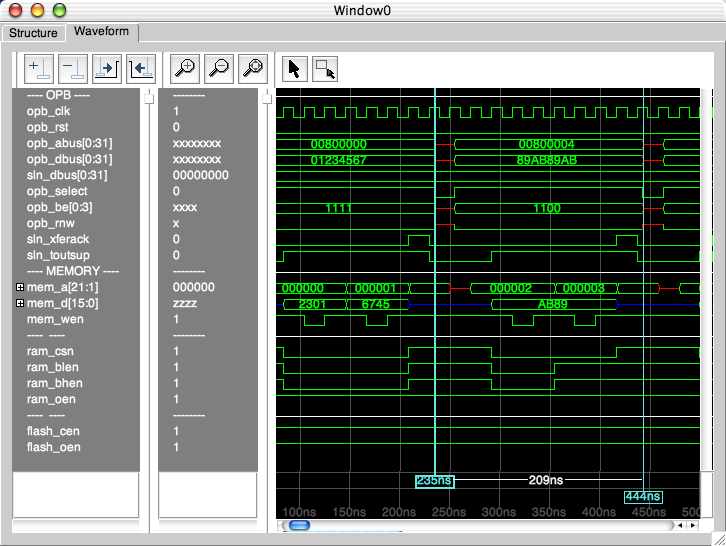This screenshot has height=546, width=726.
Task: Select the sln_xferack signal
Action: tap(56, 239)
